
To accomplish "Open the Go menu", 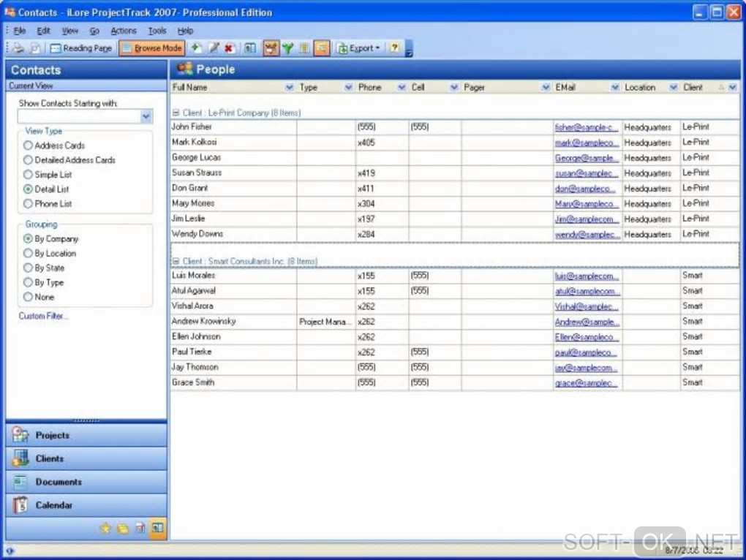I will point(94,31).
